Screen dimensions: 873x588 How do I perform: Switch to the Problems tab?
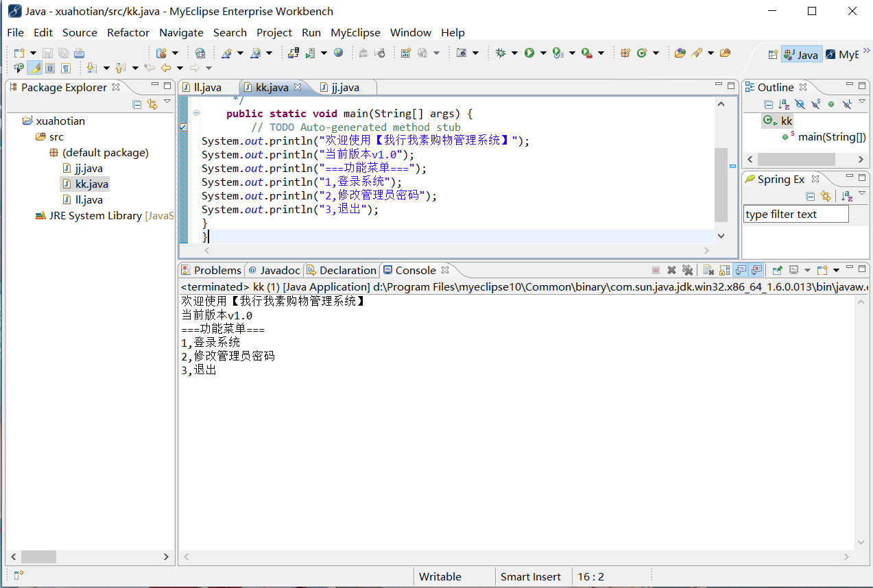(x=211, y=270)
